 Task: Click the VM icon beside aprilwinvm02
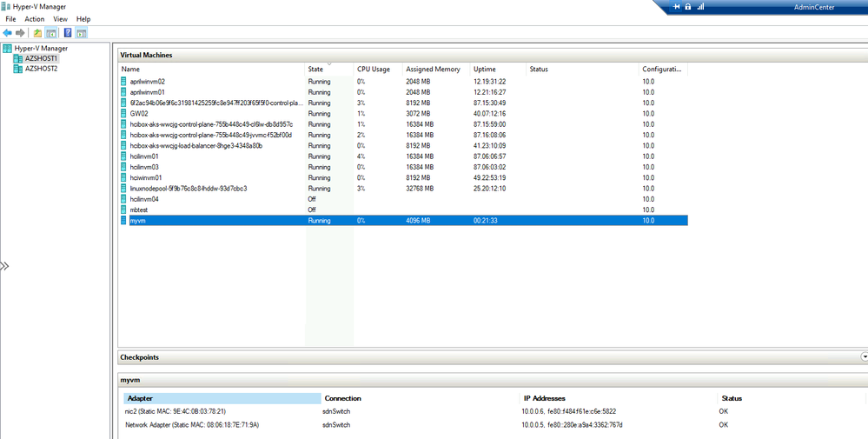pos(124,82)
